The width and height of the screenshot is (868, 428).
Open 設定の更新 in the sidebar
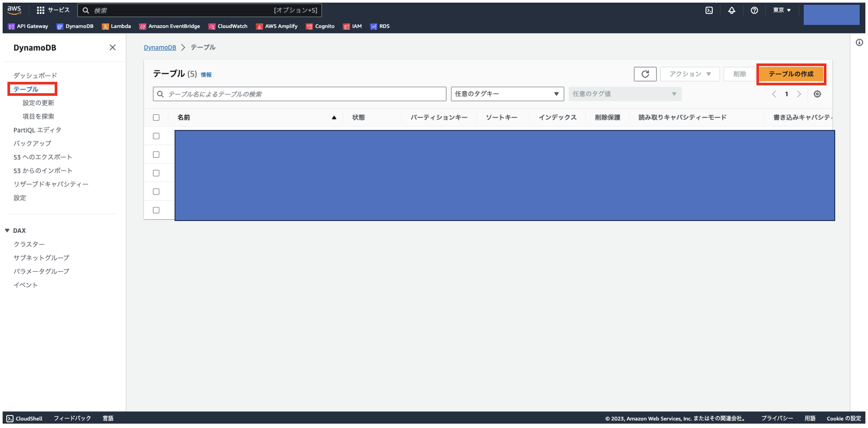tap(38, 103)
